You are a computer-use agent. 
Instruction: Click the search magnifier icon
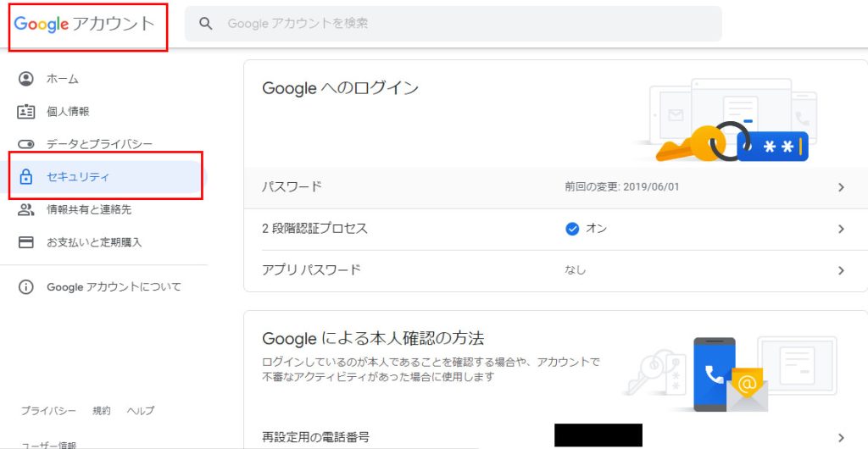(x=206, y=24)
